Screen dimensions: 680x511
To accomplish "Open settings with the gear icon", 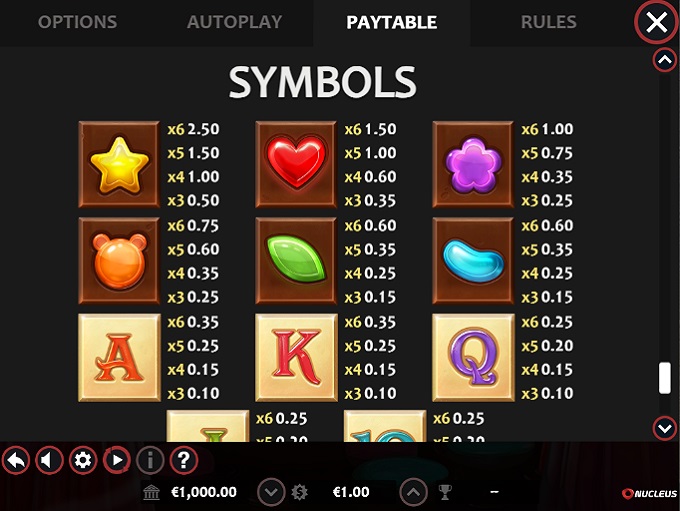I will click(83, 460).
